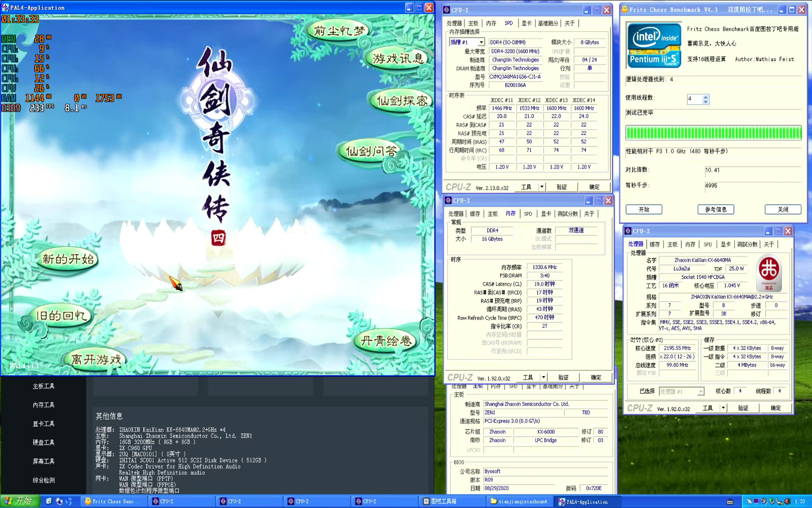Decrease thread count with the down spinner arrow
This screenshot has height=508, width=812.
click(x=706, y=102)
